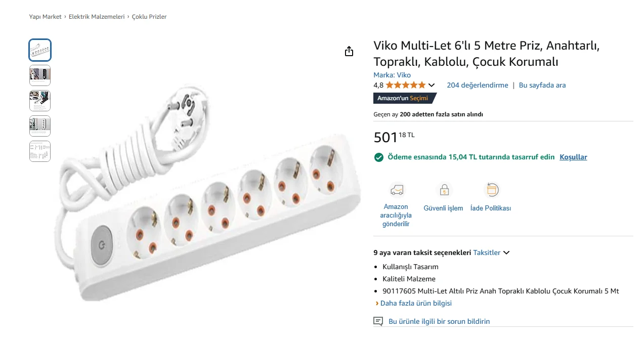The width and height of the screenshot is (644, 339).
Task: Click the return policy box icon
Action: [491, 190]
